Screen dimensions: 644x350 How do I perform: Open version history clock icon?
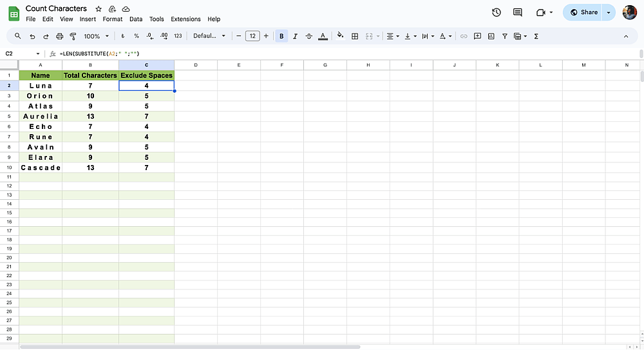click(497, 12)
